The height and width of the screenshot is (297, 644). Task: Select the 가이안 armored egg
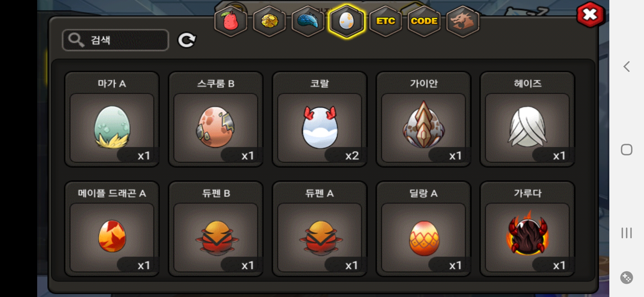(424, 119)
